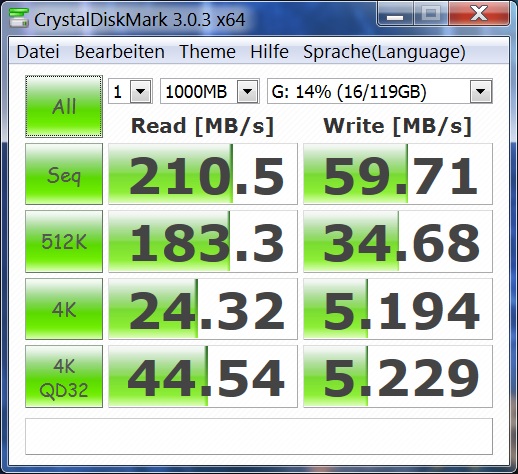Select 512K read value 183.3
This screenshot has height=474, width=518.
pyautogui.click(x=203, y=241)
